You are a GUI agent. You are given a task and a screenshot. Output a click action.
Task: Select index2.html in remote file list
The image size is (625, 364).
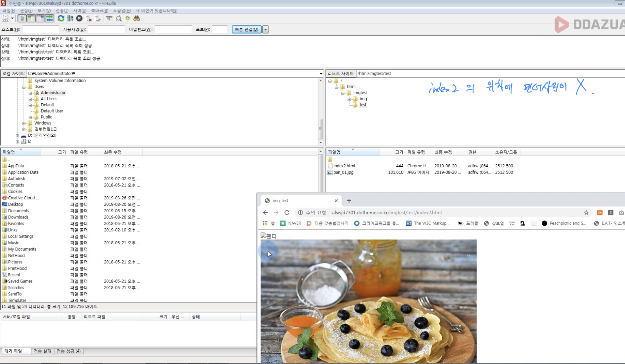click(x=344, y=166)
